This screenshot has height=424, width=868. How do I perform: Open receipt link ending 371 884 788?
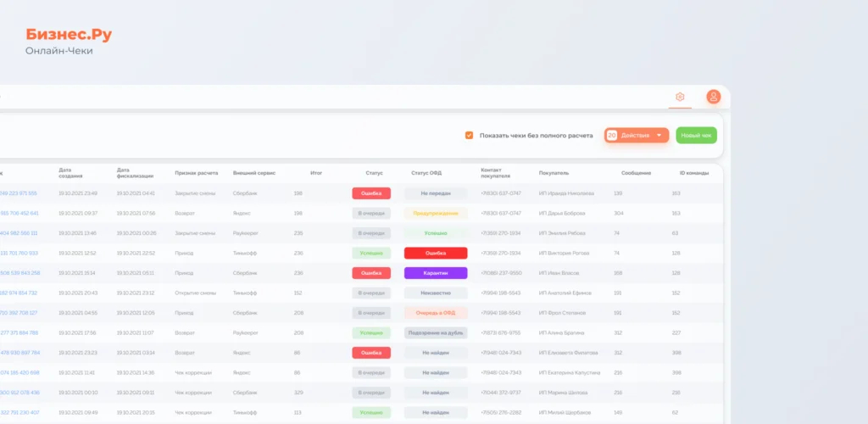coord(19,332)
